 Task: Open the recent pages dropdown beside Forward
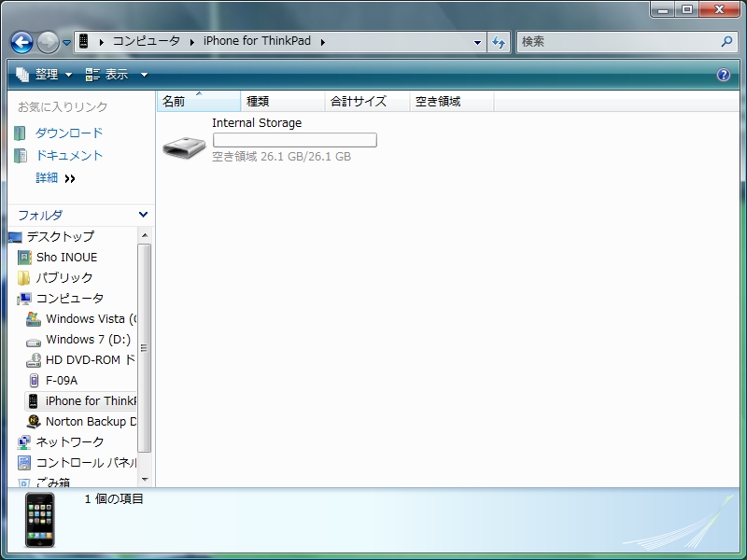click(66, 42)
